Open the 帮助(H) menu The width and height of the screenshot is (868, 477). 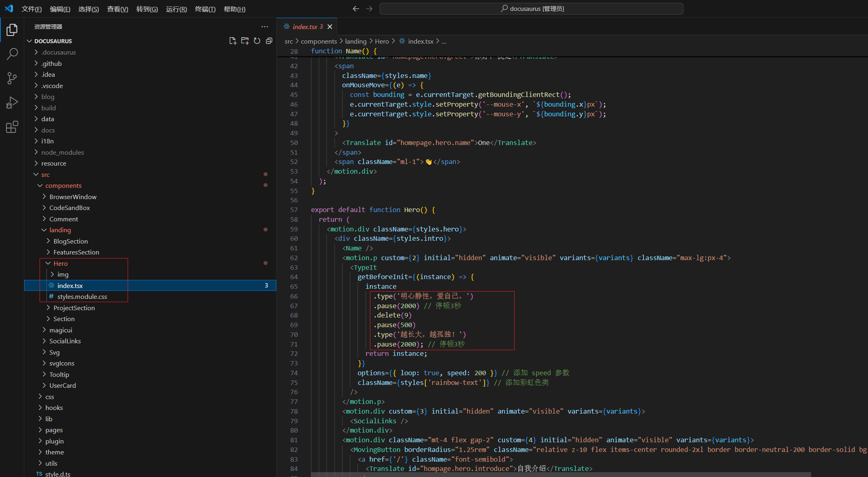point(234,9)
